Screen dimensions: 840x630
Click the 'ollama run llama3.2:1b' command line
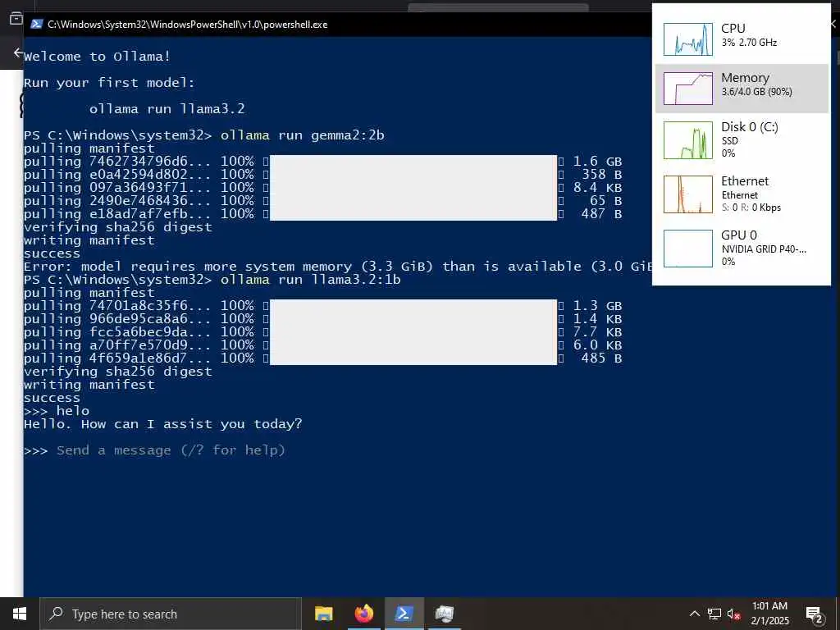coord(310,280)
